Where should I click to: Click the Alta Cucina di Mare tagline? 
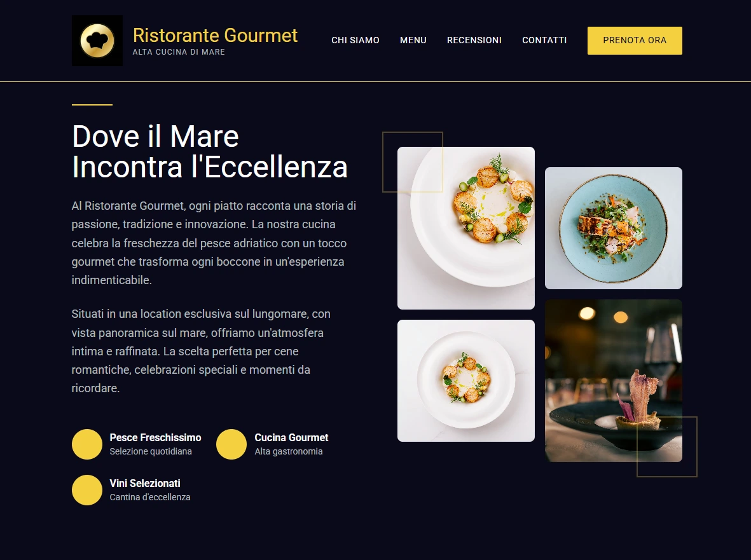179,51
